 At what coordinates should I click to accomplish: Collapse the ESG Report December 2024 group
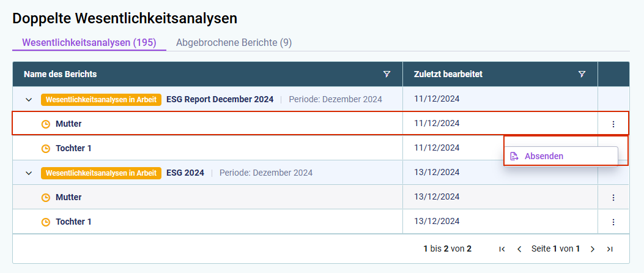pos(29,100)
